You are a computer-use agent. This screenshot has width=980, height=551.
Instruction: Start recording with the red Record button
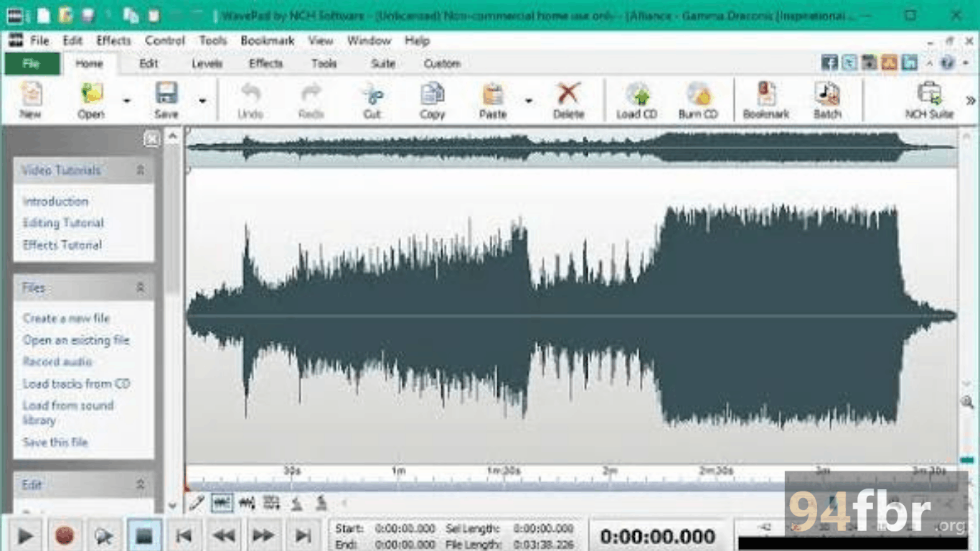pos(65,535)
